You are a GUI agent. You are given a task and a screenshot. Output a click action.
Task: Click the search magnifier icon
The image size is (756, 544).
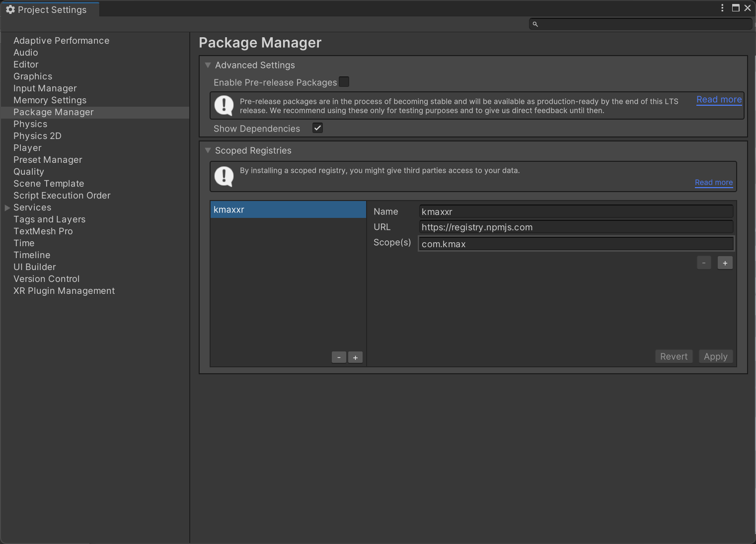click(x=535, y=24)
